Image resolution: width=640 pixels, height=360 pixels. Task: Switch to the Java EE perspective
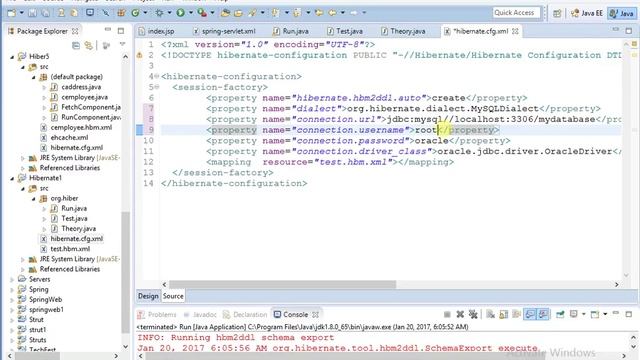pos(587,13)
